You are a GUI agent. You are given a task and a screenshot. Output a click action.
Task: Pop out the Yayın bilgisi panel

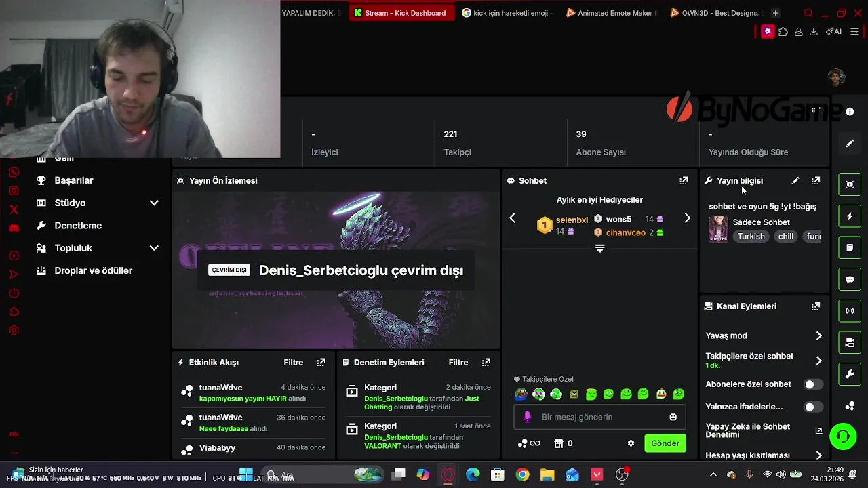point(816,181)
